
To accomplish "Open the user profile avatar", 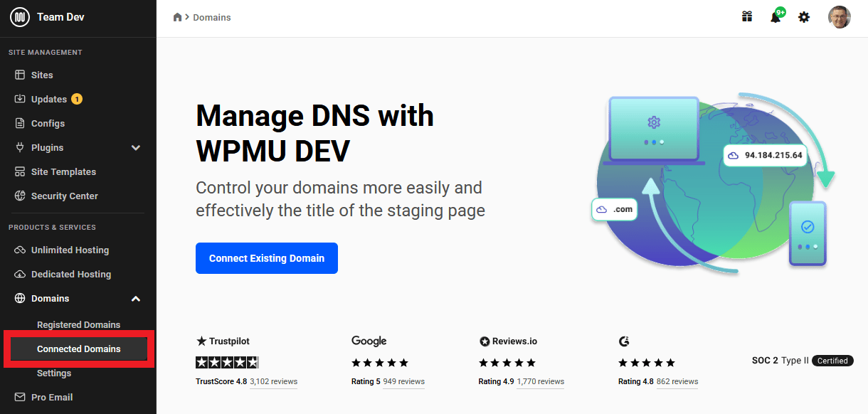I will tap(840, 17).
